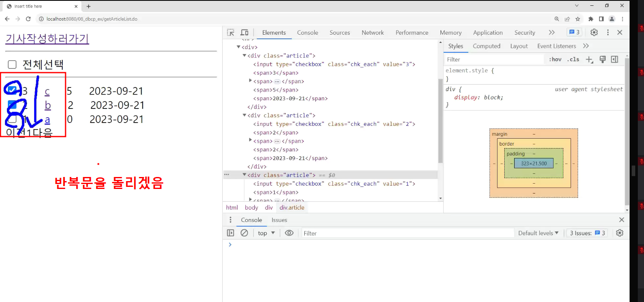Screen dimensions: 644x302
Task: Collapse the div.article containing value="3" checkbox
Action: tap(244, 56)
